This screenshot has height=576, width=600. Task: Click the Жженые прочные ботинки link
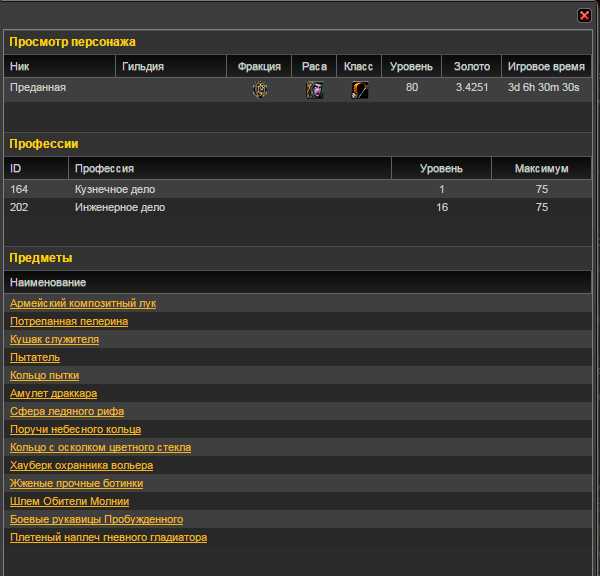point(69,483)
